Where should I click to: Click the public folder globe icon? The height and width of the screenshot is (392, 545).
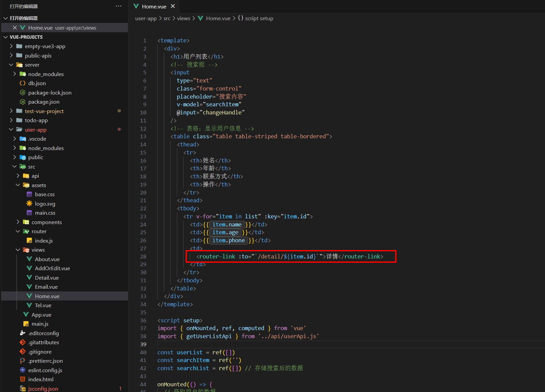(23, 157)
